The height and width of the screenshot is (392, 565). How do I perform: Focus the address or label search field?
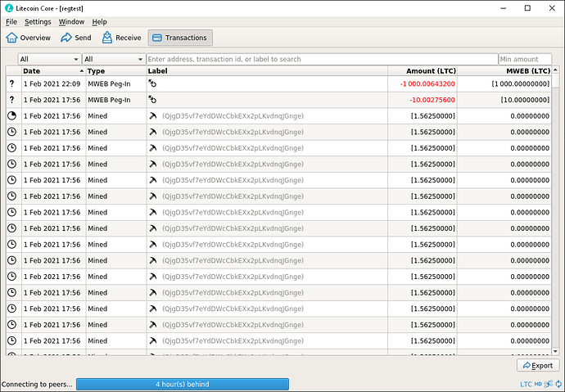tap(322, 59)
